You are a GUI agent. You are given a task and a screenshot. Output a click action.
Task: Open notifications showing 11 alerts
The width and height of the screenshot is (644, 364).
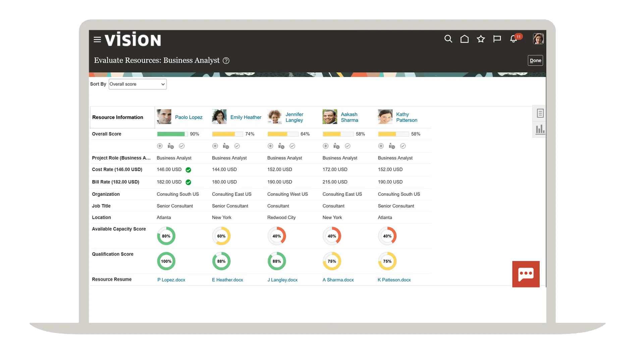tap(514, 39)
